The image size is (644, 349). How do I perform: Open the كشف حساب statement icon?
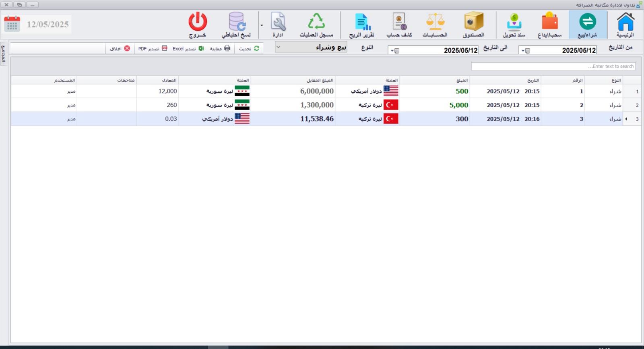click(x=399, y=25)
